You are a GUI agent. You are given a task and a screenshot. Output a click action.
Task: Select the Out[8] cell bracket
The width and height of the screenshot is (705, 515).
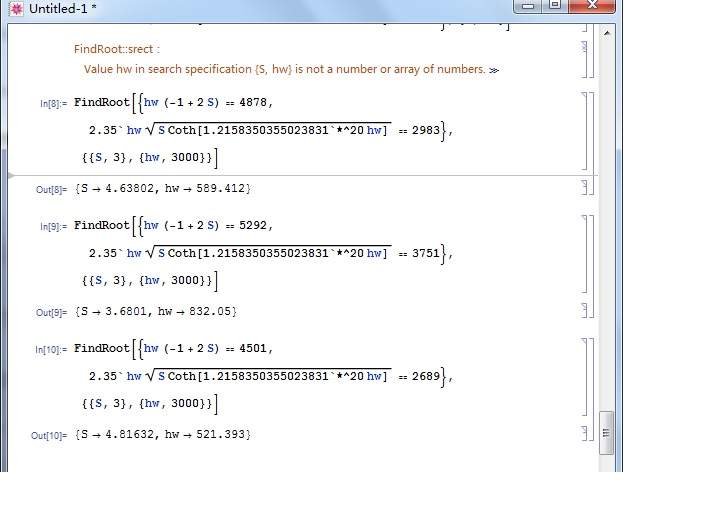tap(585, 188)
